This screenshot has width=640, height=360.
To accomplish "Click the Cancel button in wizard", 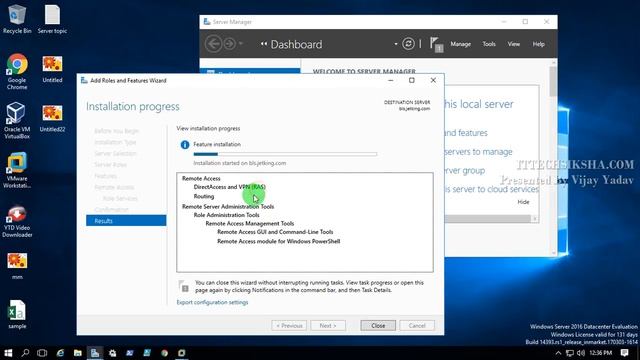I will [x=417, y=326].
